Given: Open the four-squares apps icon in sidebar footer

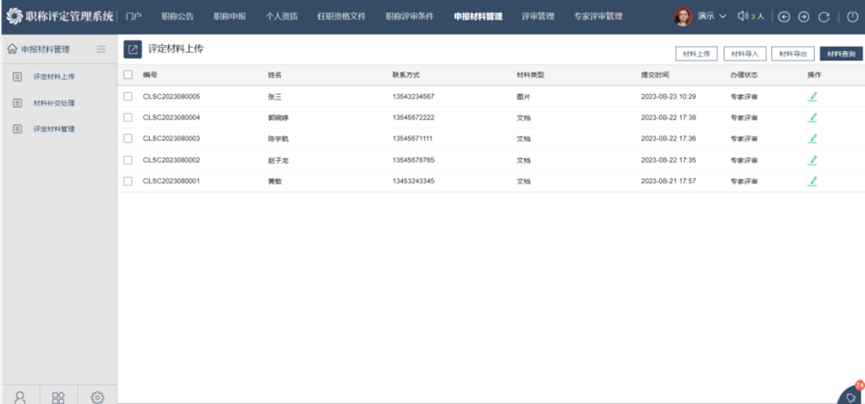Looking at the screenshot, I should (58, 396).
